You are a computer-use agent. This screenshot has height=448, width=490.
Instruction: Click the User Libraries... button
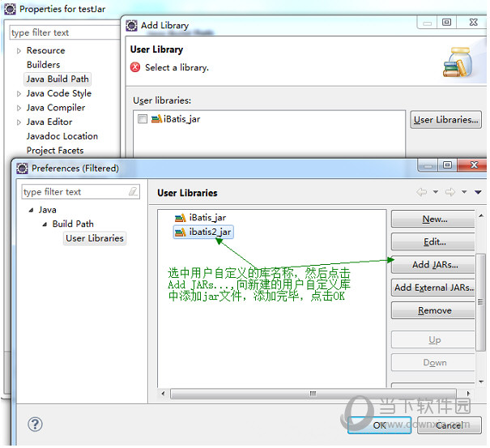pyautogui.click(x=445, y=120)
